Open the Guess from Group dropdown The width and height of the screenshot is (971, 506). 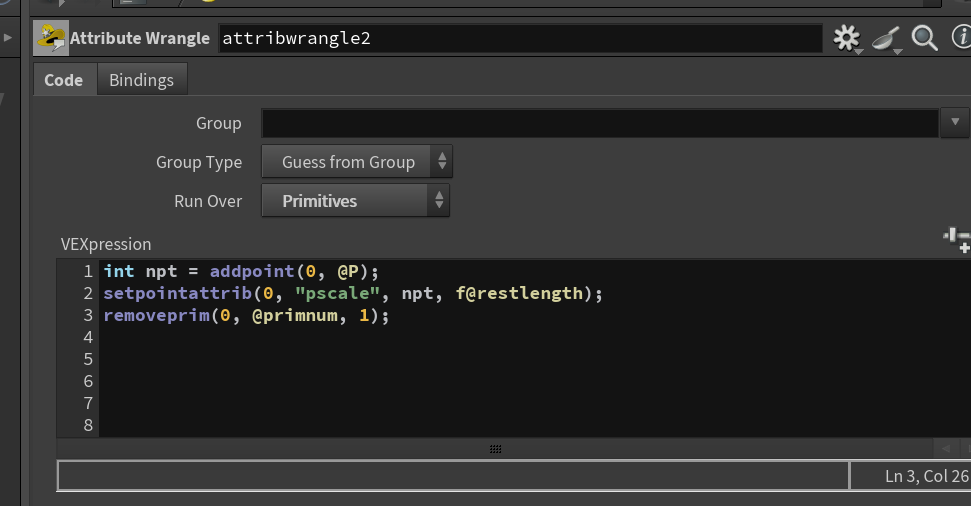pos(357,162)
